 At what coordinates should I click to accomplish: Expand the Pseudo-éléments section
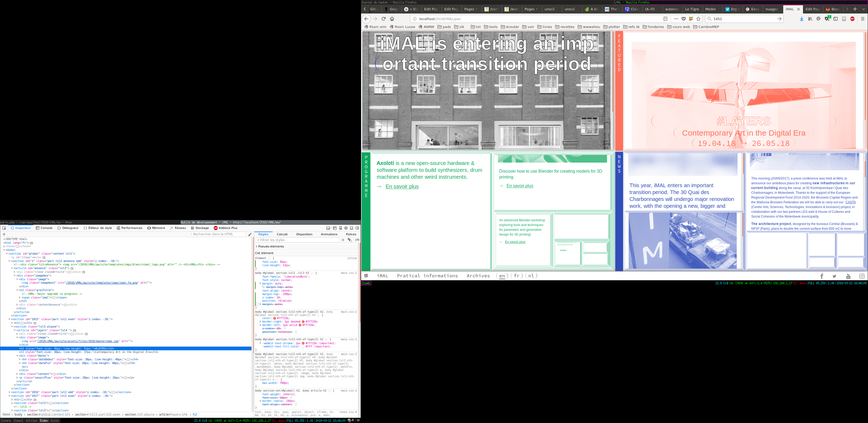click(x=257, y=247)
